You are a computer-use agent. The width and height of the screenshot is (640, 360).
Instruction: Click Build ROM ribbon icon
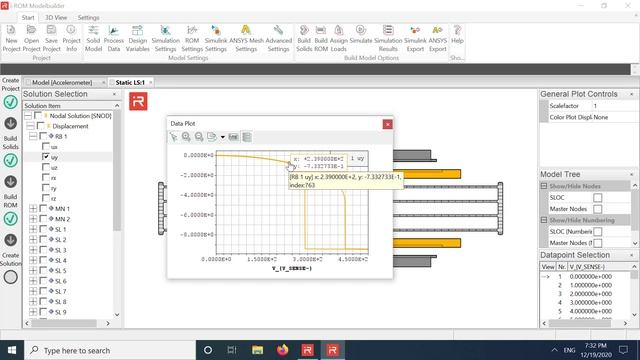(x=321, y=39)
